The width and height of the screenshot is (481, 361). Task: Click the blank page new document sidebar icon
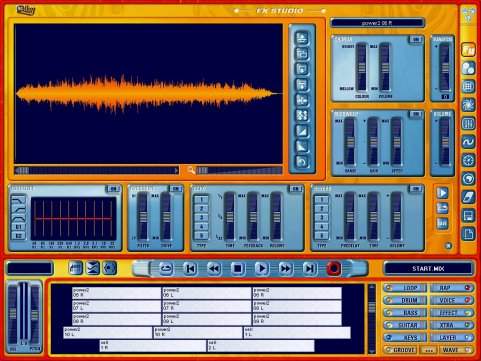[x=468, y=234]
